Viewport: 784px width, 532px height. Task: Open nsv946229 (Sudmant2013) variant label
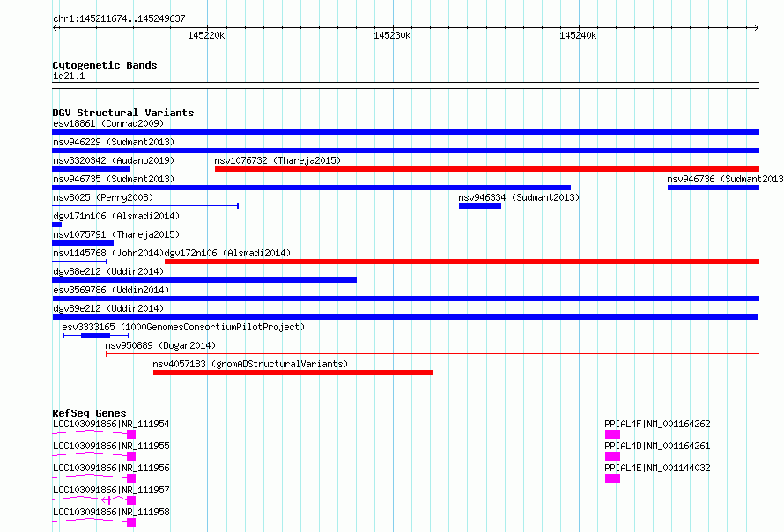click(114, 142)
